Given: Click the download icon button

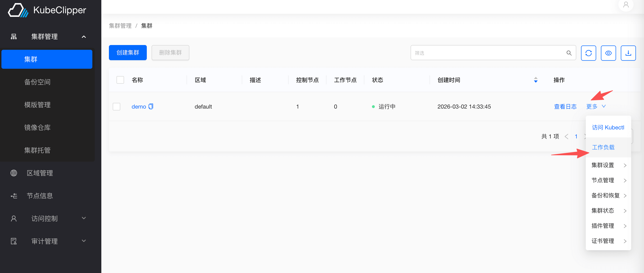Looking at the screenshot, I should [628, 53].
